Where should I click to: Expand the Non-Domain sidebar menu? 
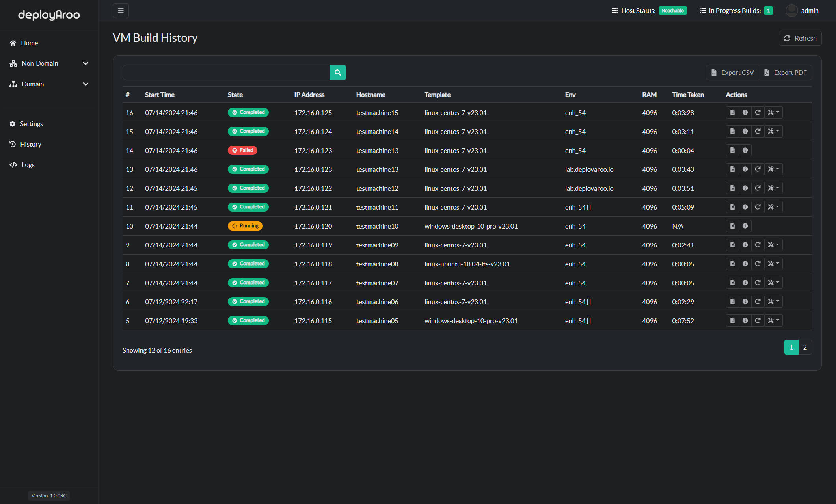50,63
